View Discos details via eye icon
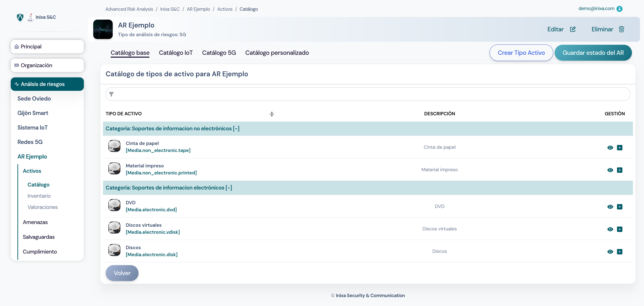The height and width of the screenshot is (306, 644). tap(610, 252)
